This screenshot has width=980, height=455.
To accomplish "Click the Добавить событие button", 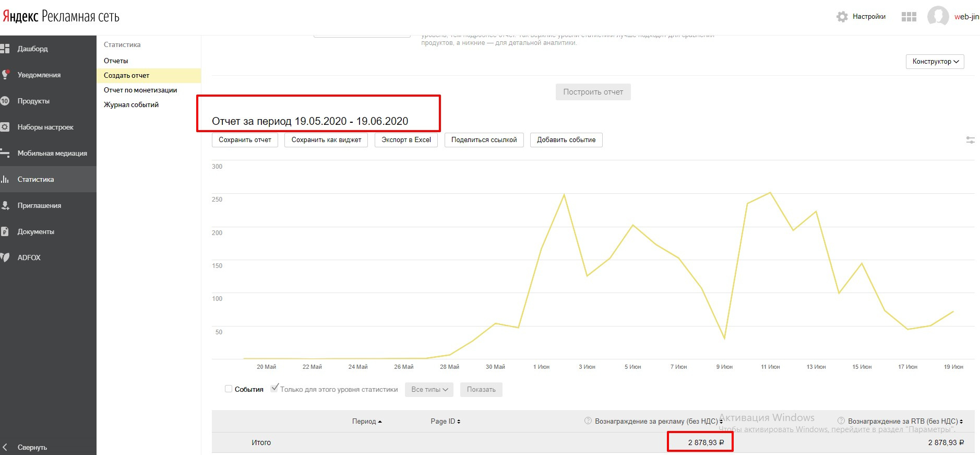I will (x=566, y=140).
